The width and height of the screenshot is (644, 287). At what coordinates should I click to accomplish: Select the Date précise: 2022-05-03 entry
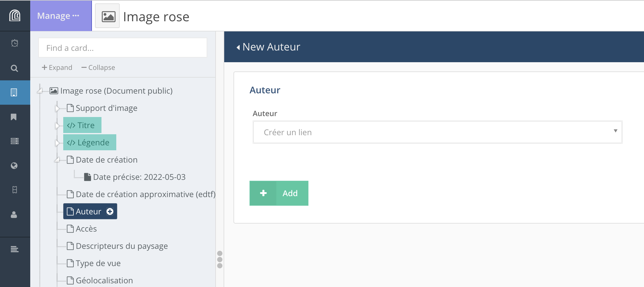[x=139, y=177]
